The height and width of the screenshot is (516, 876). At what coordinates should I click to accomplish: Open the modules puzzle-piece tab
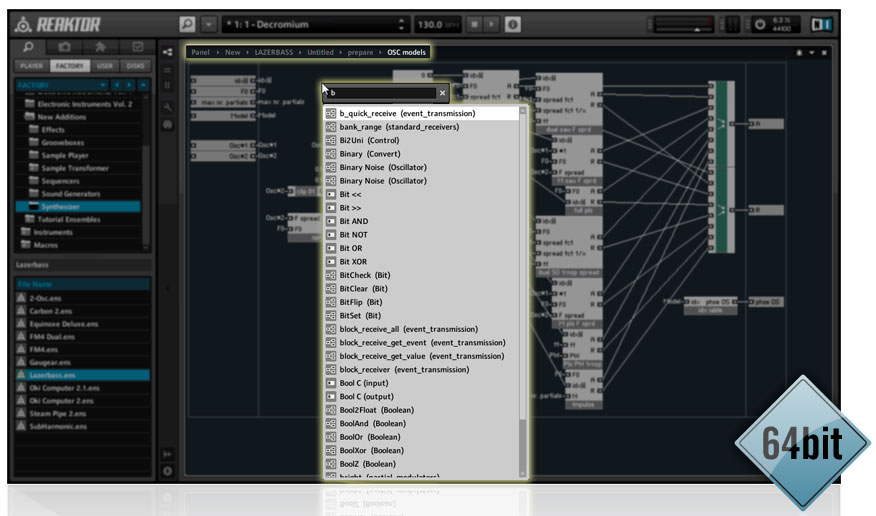pyautogui.click(x=101, y=47)
